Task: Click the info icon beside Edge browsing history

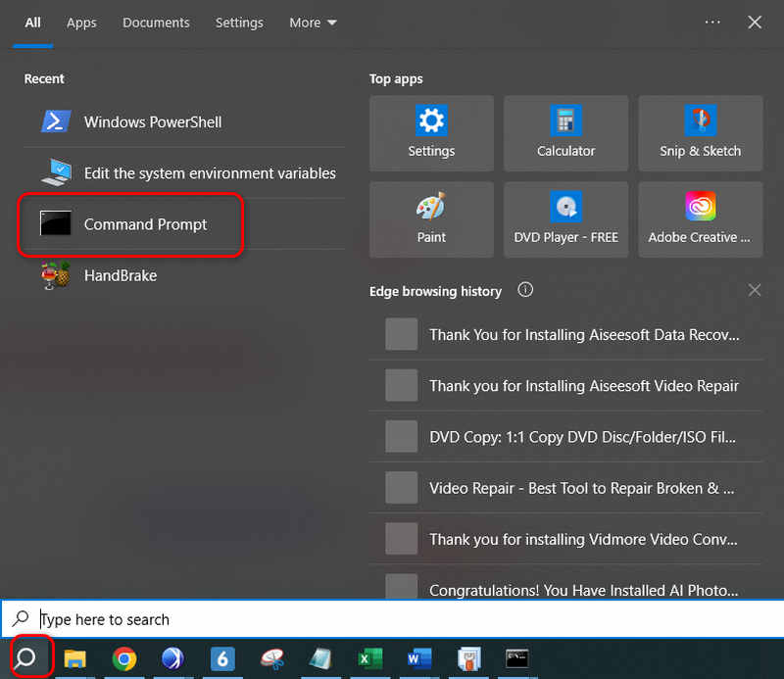Action: 525,289
